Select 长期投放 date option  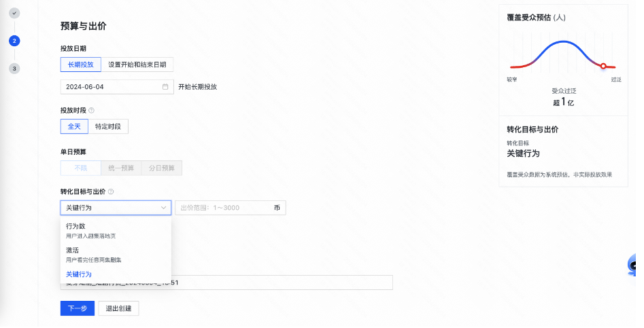coord(80,65)
